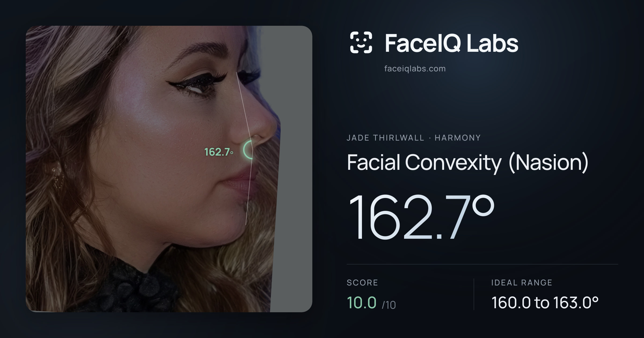Click the Facial Convexity (Nasion) title
The width and height of the screenshot is (644, 338).
click(x=467, y=163)
